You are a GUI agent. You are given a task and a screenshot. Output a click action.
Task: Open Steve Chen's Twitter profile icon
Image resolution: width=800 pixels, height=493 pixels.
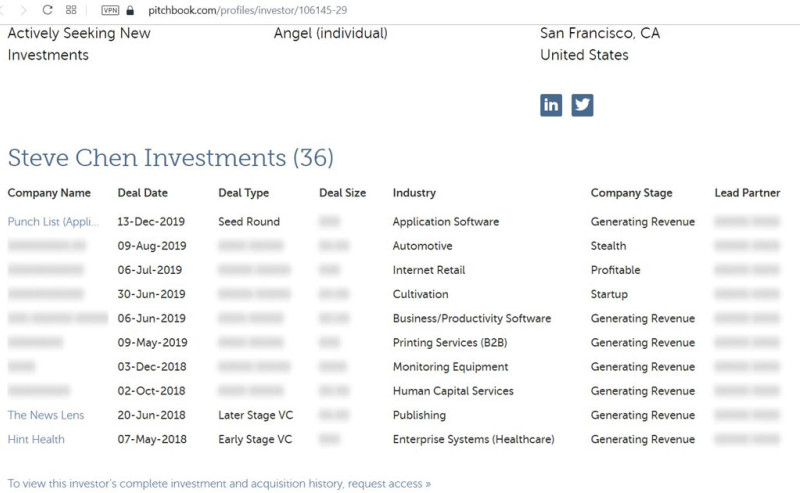click(x=582, y=105)
